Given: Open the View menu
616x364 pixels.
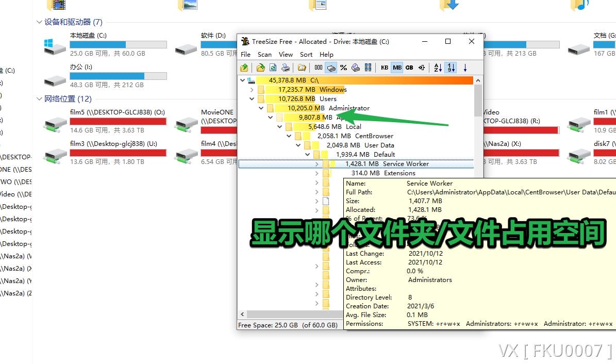Looking at the screenshot, I should [286, 54].
